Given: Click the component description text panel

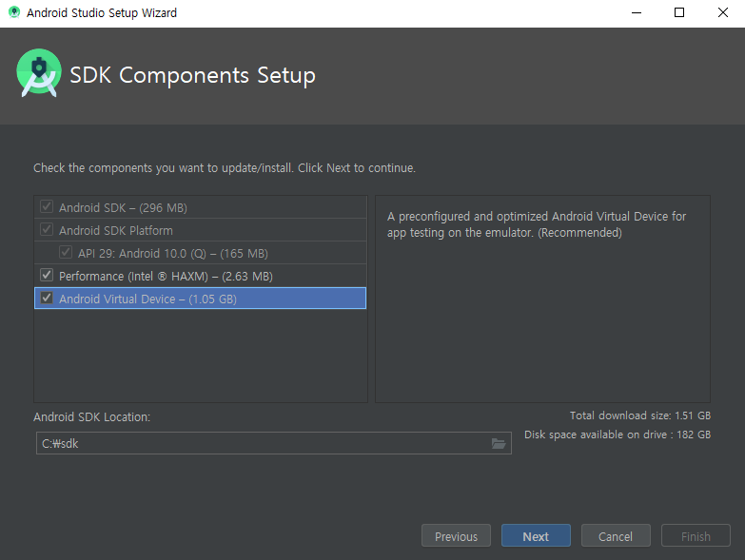Looking at the screenshot, I should (542, 299).
